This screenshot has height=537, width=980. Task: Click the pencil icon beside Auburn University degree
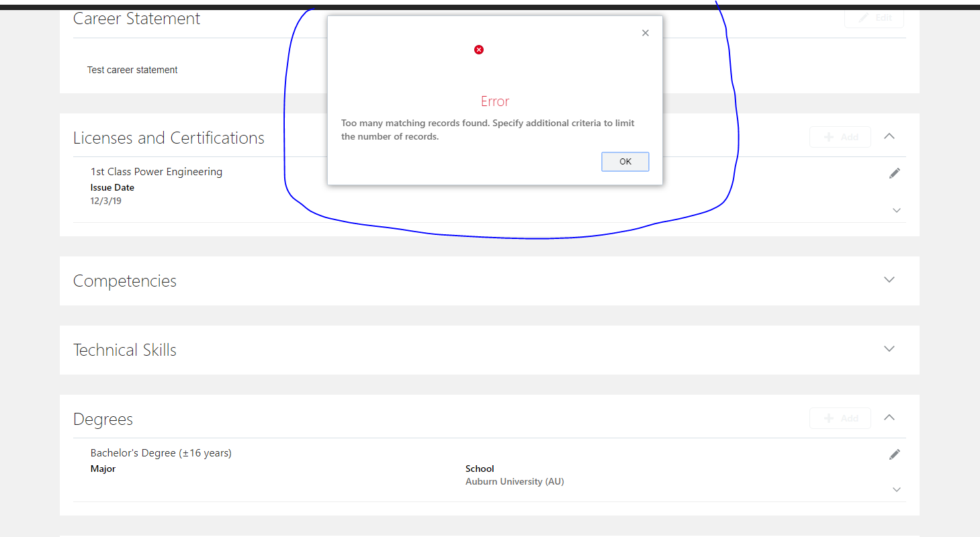(x=895, y=454)
